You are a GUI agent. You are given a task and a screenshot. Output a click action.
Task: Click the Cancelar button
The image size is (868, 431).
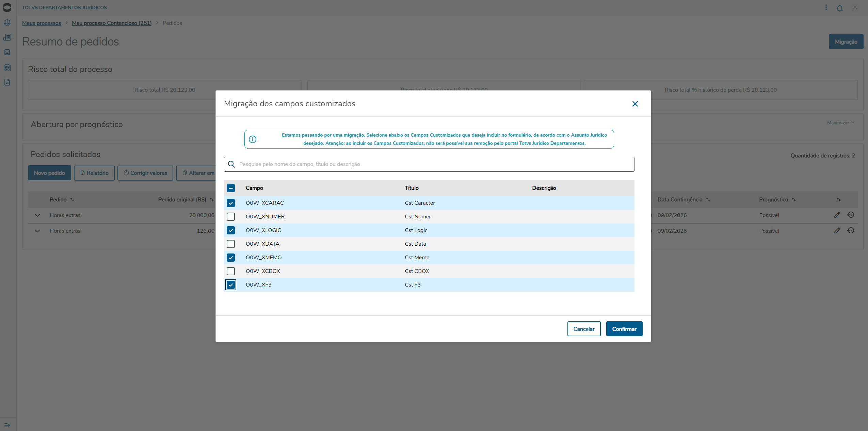583,329
